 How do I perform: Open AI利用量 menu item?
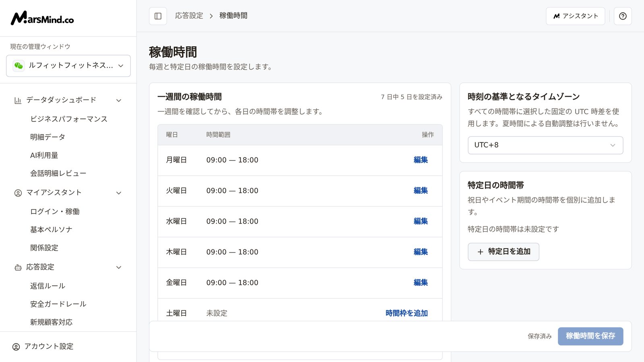(44, 155)
